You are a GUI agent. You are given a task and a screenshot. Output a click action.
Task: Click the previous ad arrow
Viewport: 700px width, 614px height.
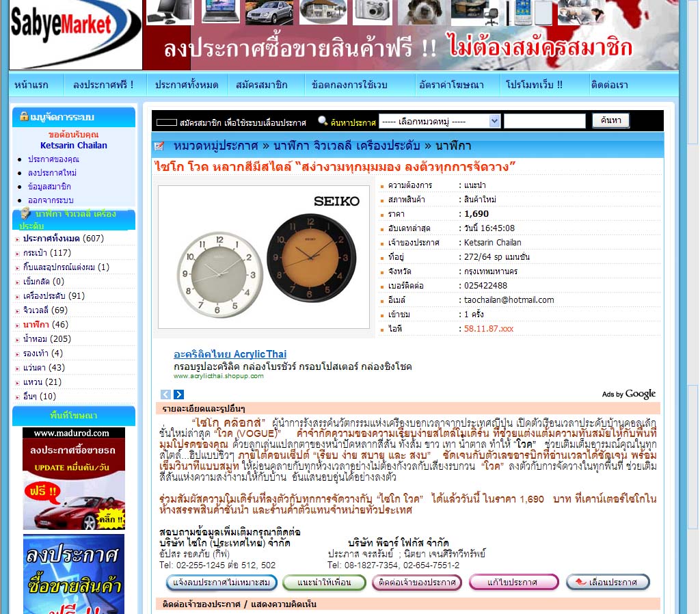(165, 395)
